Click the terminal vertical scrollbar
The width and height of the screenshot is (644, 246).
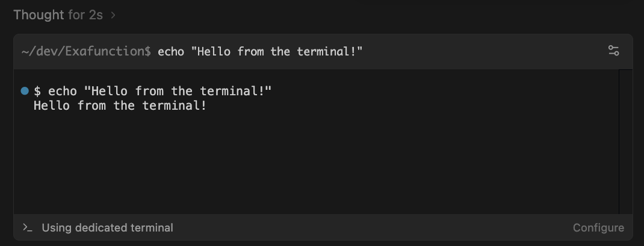point(625,141)
